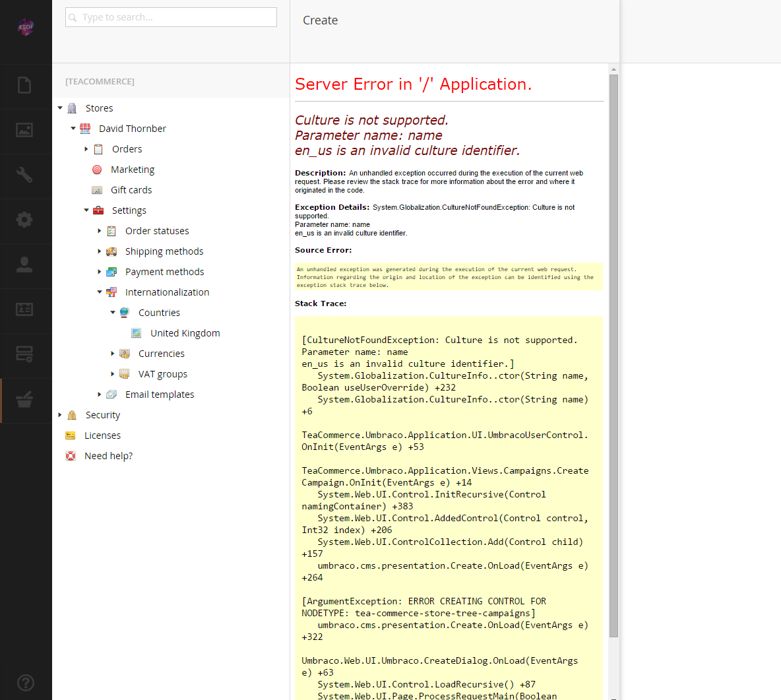Screen dimensions: 781x700
Task: Select the Gift cards tree item
Action: coord(131,190)
